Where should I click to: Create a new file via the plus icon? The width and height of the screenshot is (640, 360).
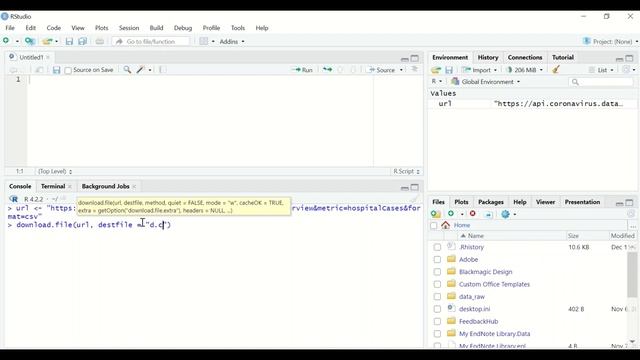[6, 41]
